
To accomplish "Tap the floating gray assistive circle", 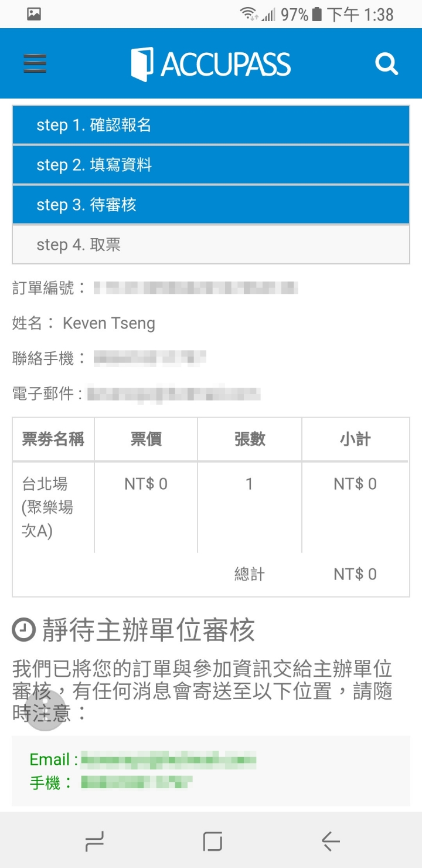I will click(x=46, y=710).
